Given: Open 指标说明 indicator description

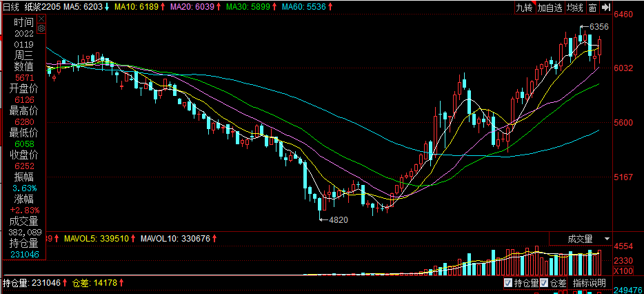Looking at the screenshot, I should (x=589, y=283).
